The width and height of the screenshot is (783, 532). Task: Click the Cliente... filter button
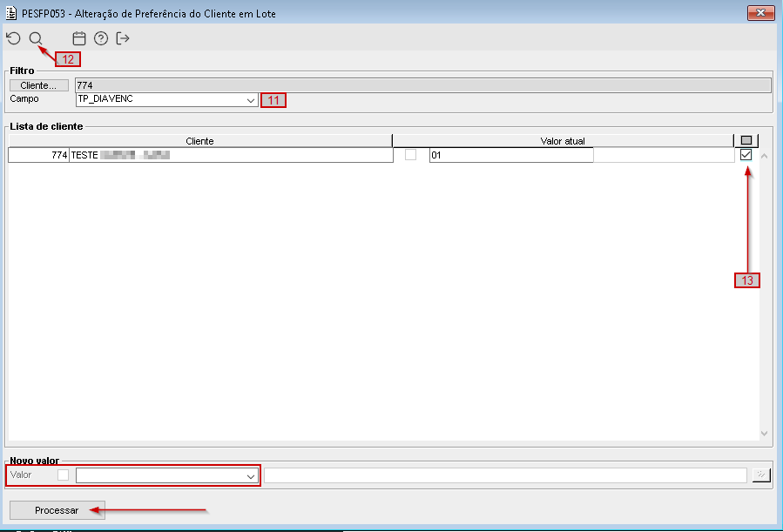tap(39, 85)
